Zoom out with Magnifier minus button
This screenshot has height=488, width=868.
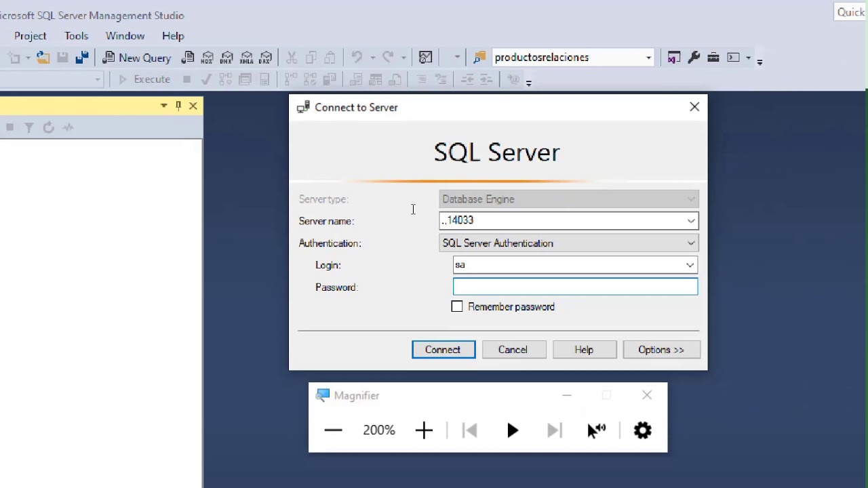pos(333,430)
